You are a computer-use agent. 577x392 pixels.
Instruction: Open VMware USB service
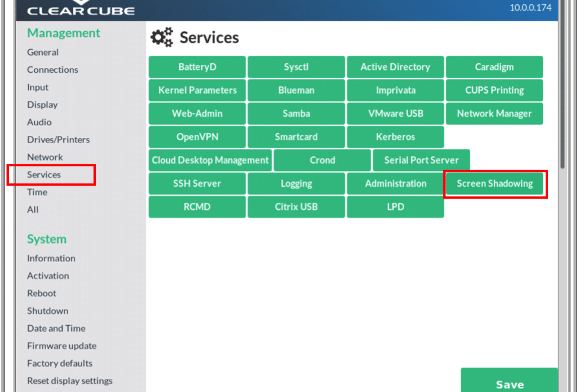pyautogui.click(x=395, y=114)
